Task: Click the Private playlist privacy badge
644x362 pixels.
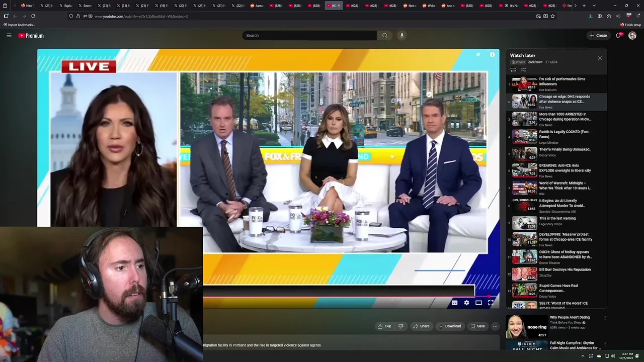Action: [x=518, y=62]
